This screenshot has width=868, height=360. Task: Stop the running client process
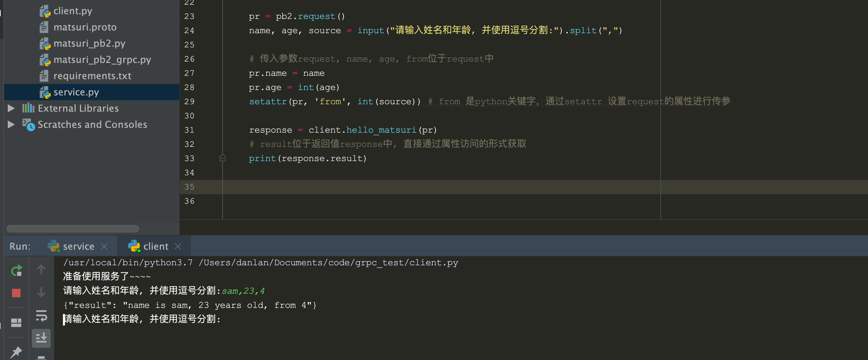pyautogui.click(x=16, y=293)
